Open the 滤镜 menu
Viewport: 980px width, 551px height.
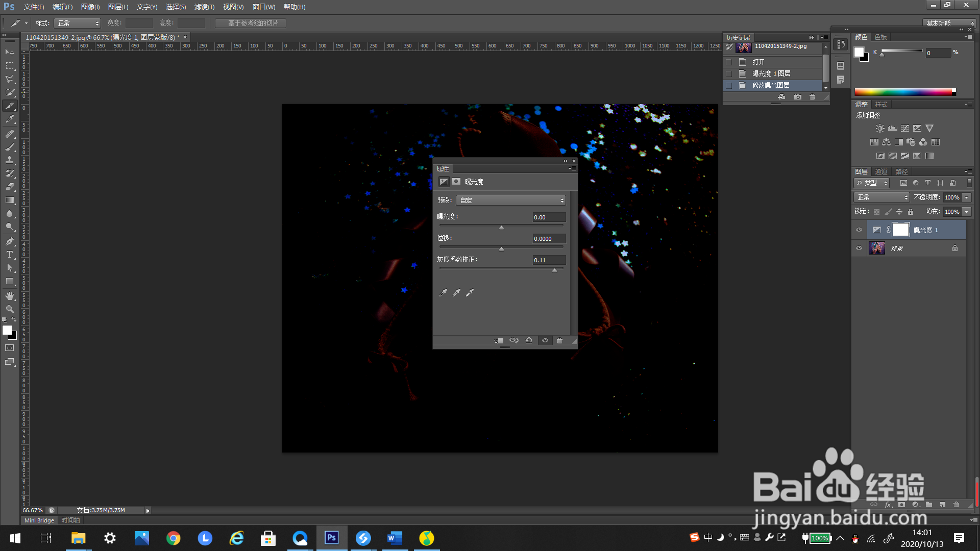(204, 7)
